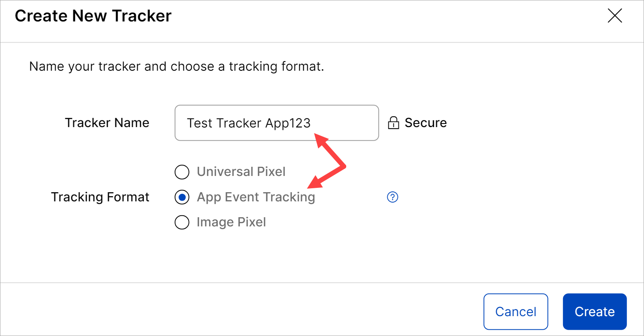
Task: Click the Universal Pixel label text
Action: pos(241,172)
